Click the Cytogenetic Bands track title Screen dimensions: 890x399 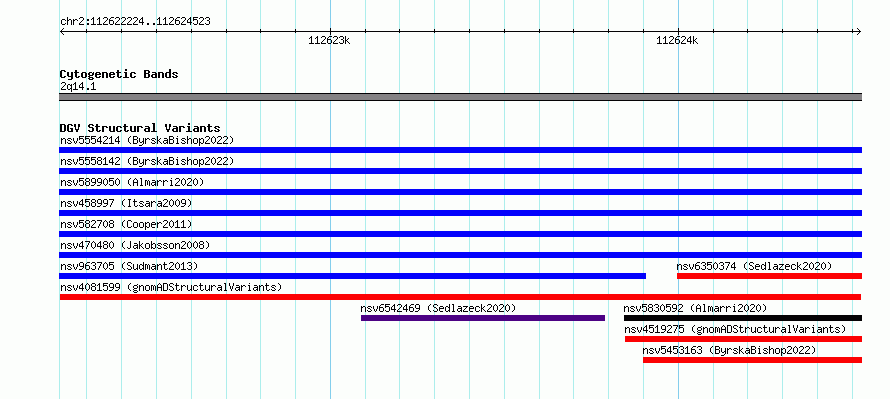pyautogui.click(x=119, y=74)
